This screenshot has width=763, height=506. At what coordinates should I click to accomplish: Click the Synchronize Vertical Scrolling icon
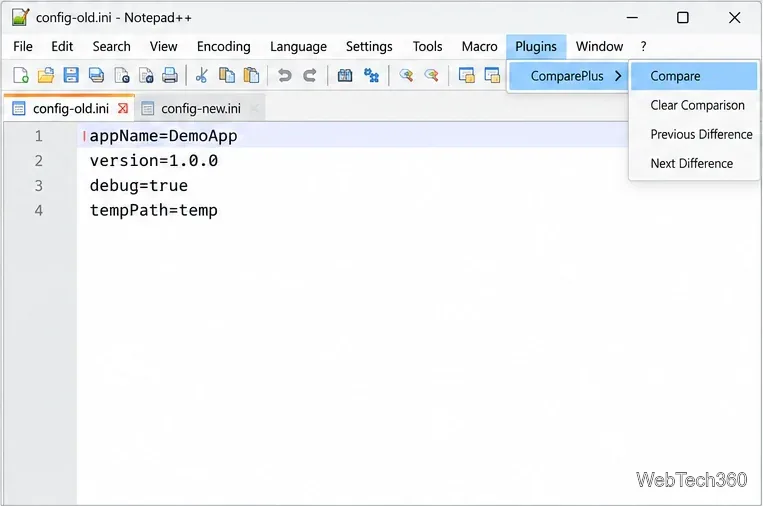pos(467,75)
